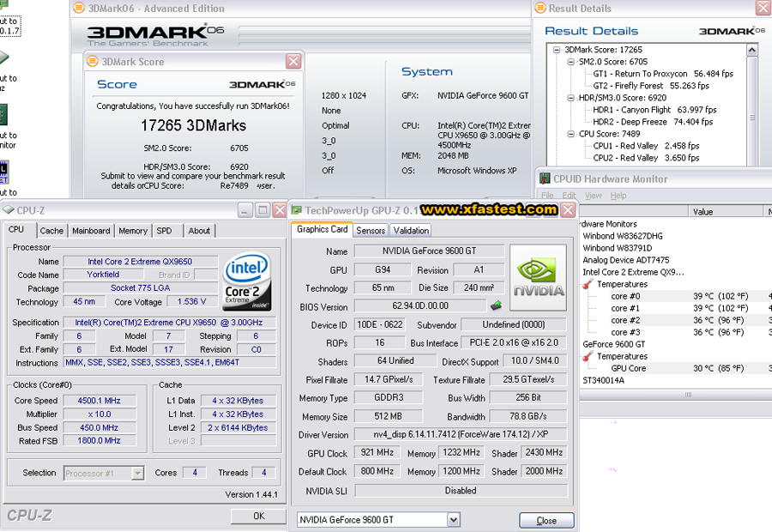Switch to the Sensors tab in GPU-Z
The height and width of the screenshot is (532, 772).
371,231
